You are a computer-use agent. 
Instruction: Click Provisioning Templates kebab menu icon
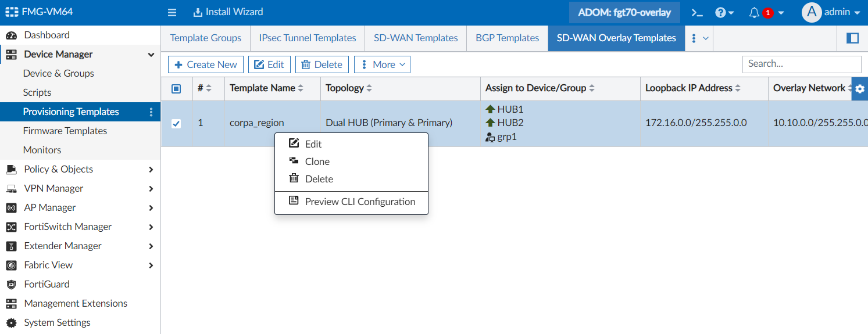(x=151, y=112)
